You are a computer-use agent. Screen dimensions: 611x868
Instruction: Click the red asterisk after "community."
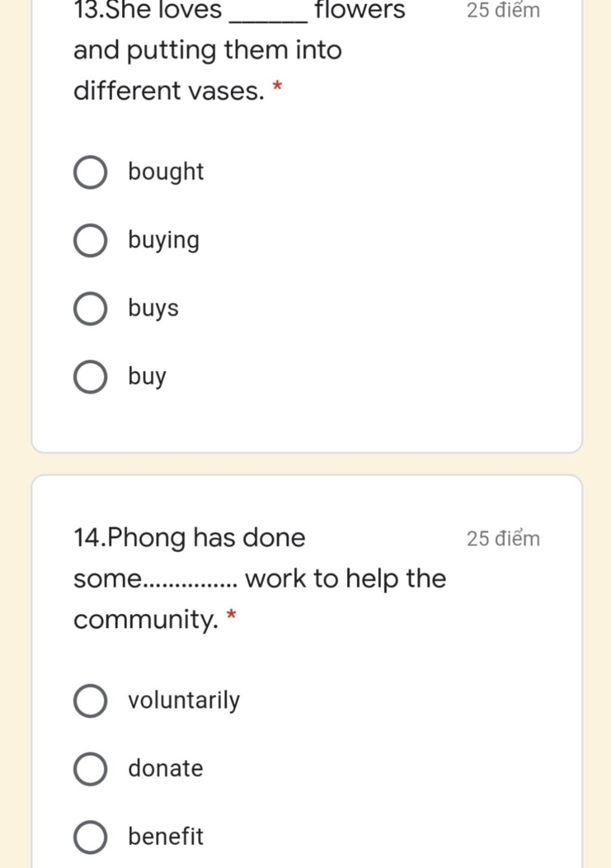coord(232,616)
